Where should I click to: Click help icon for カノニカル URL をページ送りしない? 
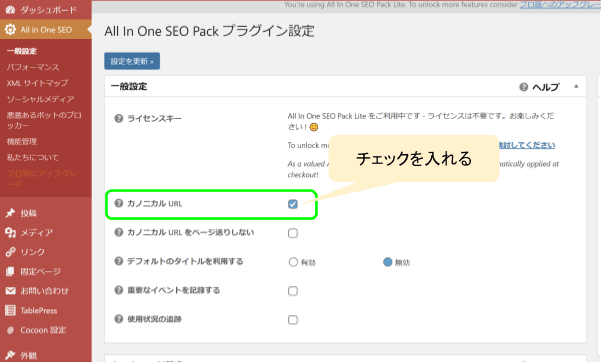point(119,232)
